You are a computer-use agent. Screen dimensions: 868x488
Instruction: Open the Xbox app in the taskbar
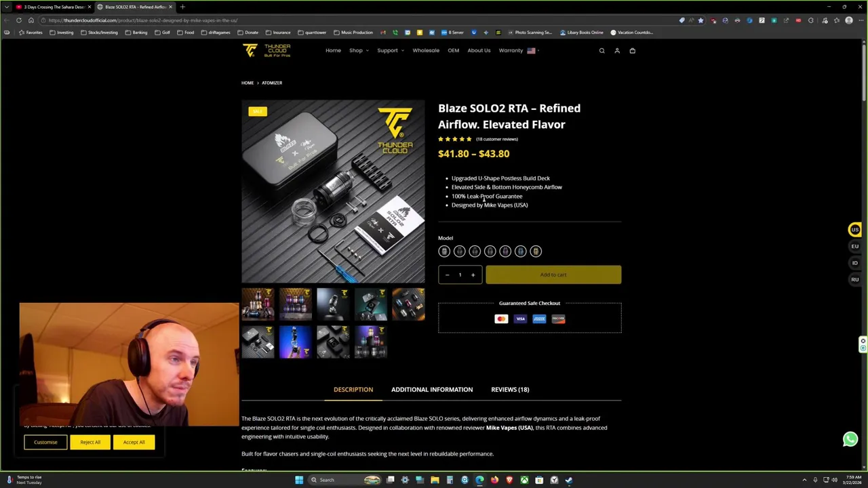click(x=524, y=480)
